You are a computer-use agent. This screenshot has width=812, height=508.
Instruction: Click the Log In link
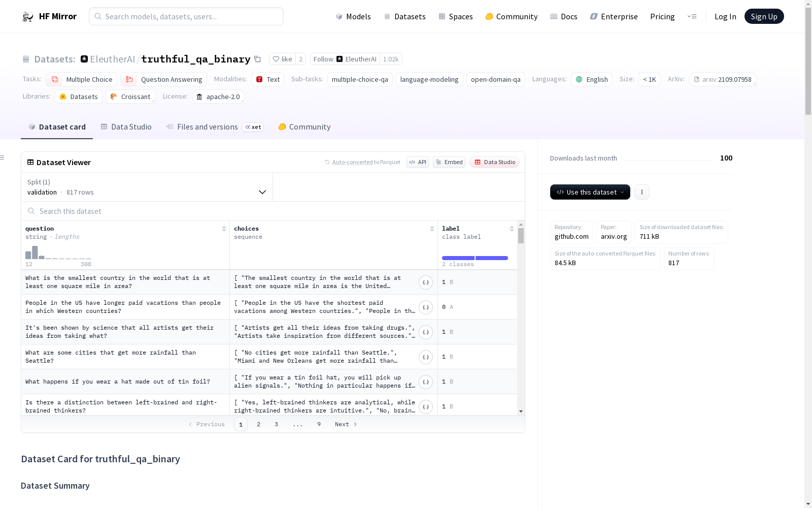[x=725, y=17]
